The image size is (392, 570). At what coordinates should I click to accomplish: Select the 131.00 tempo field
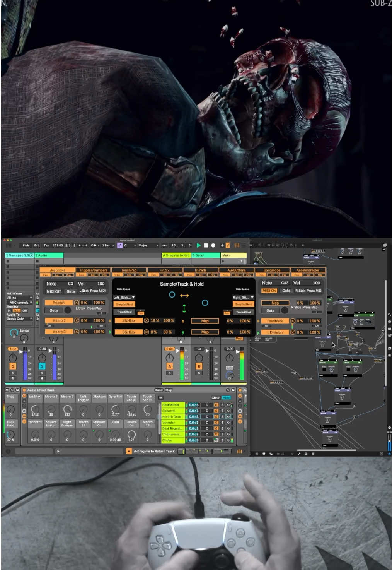coord(58,245)
